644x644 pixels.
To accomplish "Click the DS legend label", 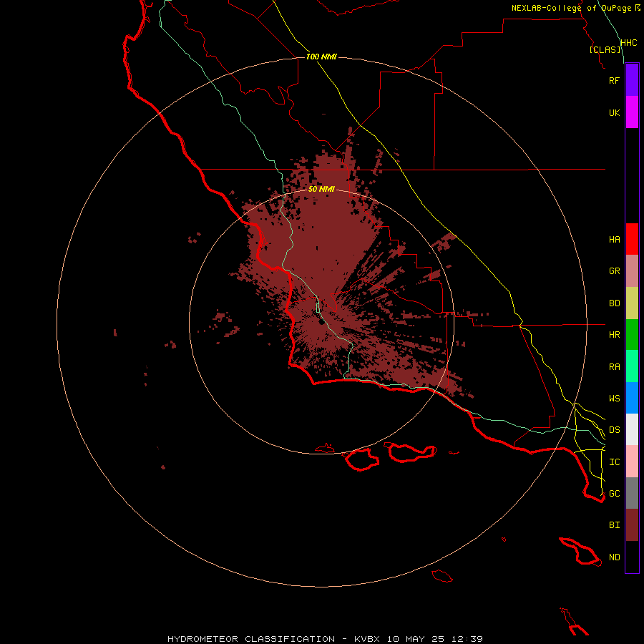I will (614, 430).
